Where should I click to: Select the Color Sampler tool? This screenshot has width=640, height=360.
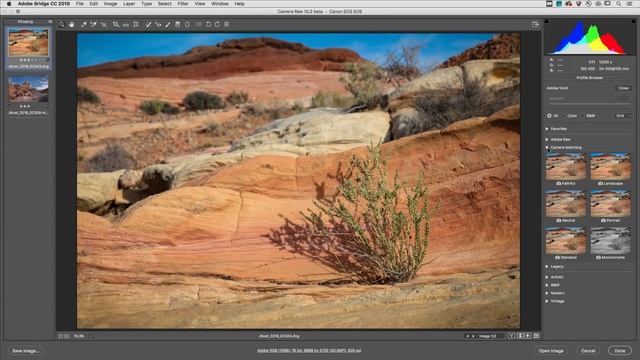coord(93,24)
